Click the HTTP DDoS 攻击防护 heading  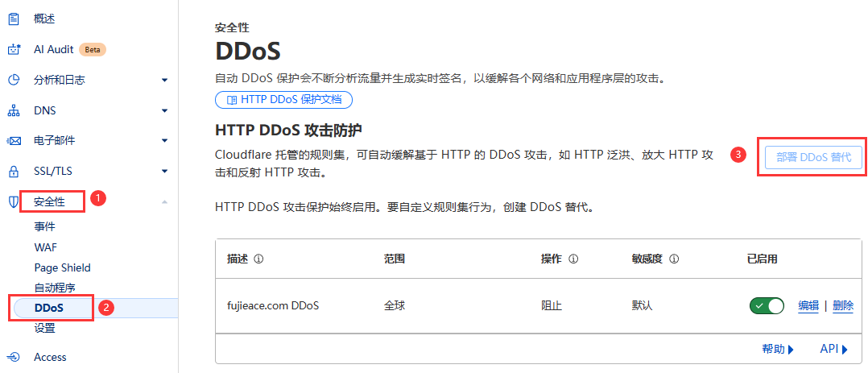(x=288, y=131)
